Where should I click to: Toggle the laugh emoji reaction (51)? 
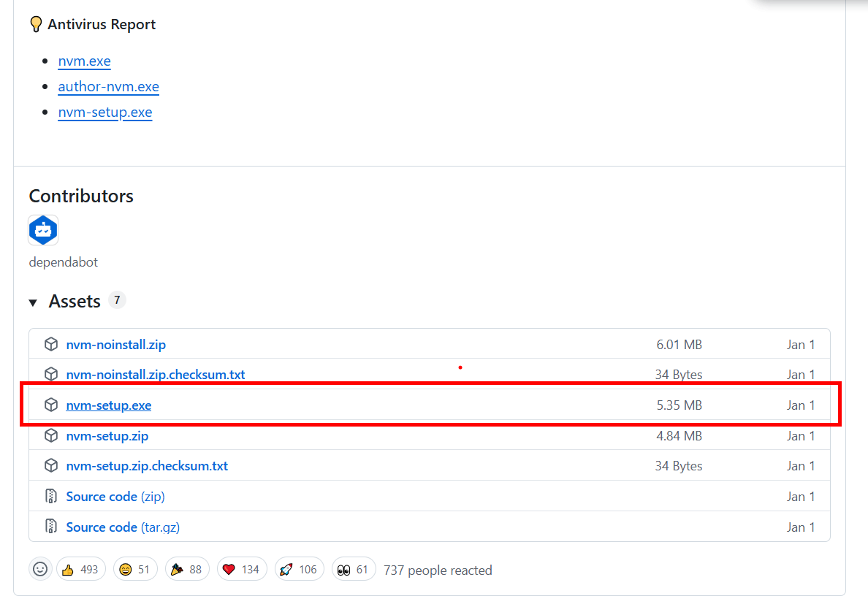tap(134, 570)
